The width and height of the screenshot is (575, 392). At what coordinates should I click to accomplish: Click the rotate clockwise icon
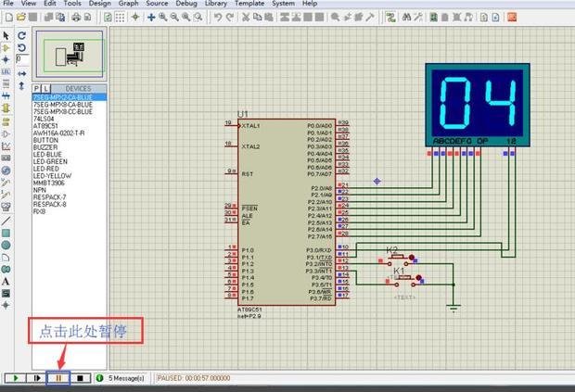point(21,35)
